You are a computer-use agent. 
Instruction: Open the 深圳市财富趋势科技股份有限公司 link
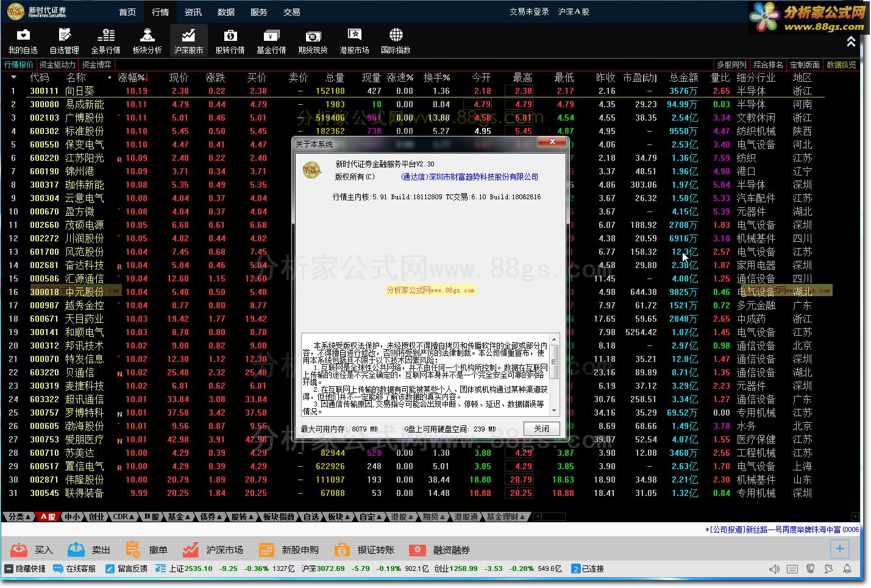(469, 177)
